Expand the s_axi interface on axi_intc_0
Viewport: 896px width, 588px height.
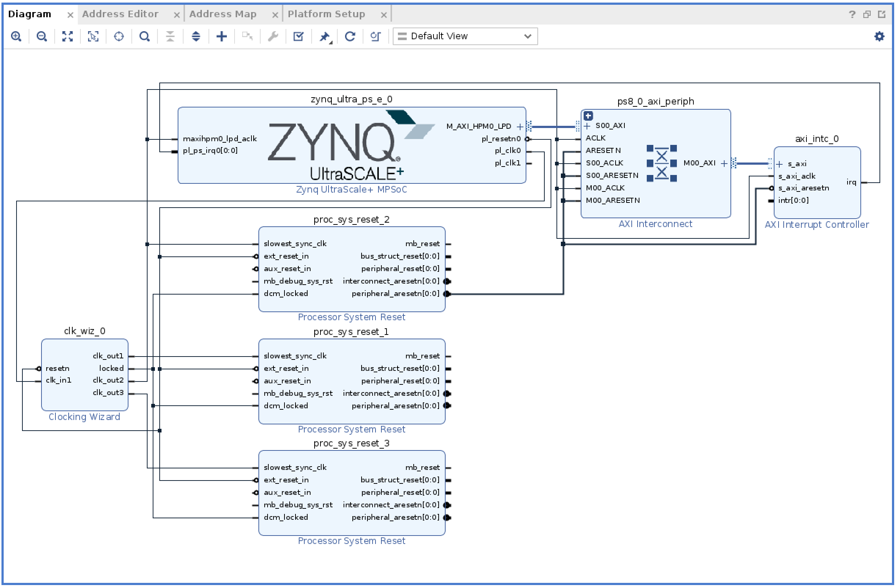tap(780, 164)
